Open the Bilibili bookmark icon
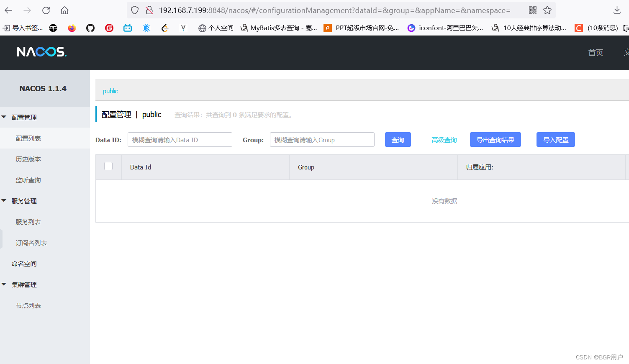This screenshot has width=629, height=364. tap(127, 28)
